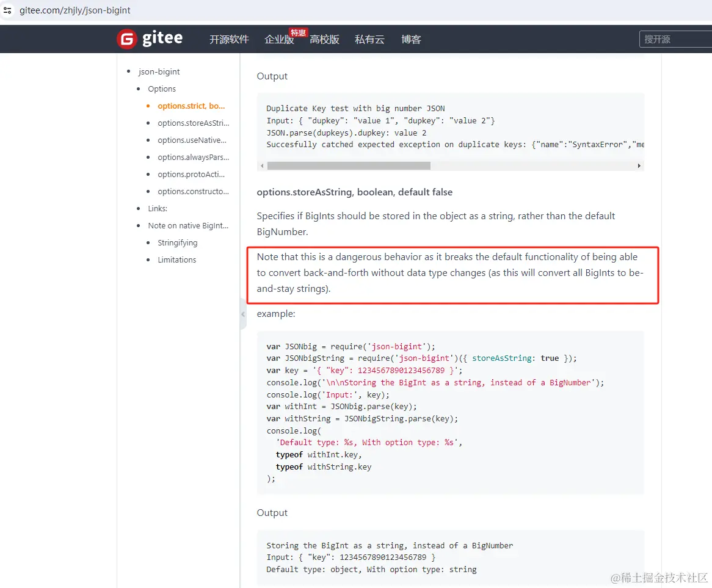This screenshot has width=712, height=588.
Task: Go to Stringifying outline entry
Action: point(178,243)
